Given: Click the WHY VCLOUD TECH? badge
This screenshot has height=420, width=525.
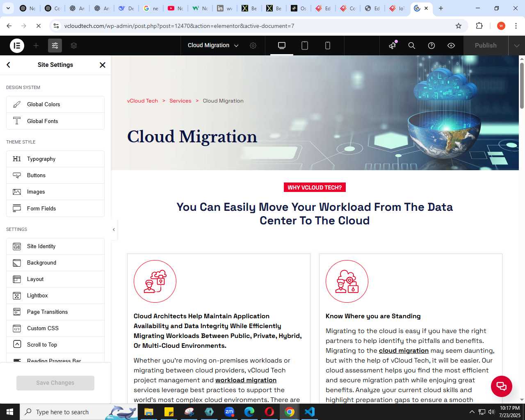Looking at the screenshot, I should click(315, 187).
